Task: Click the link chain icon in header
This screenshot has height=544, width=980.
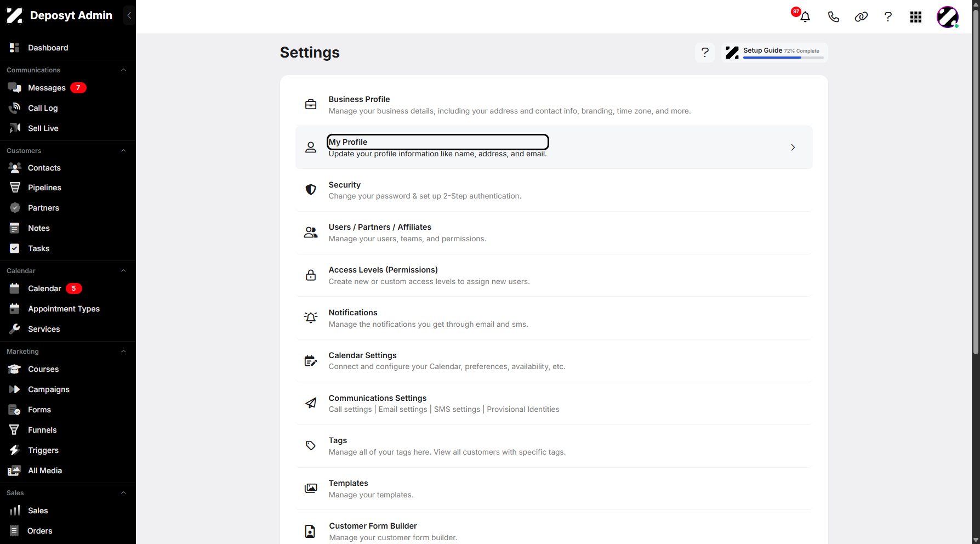Action: click(861, 17)
